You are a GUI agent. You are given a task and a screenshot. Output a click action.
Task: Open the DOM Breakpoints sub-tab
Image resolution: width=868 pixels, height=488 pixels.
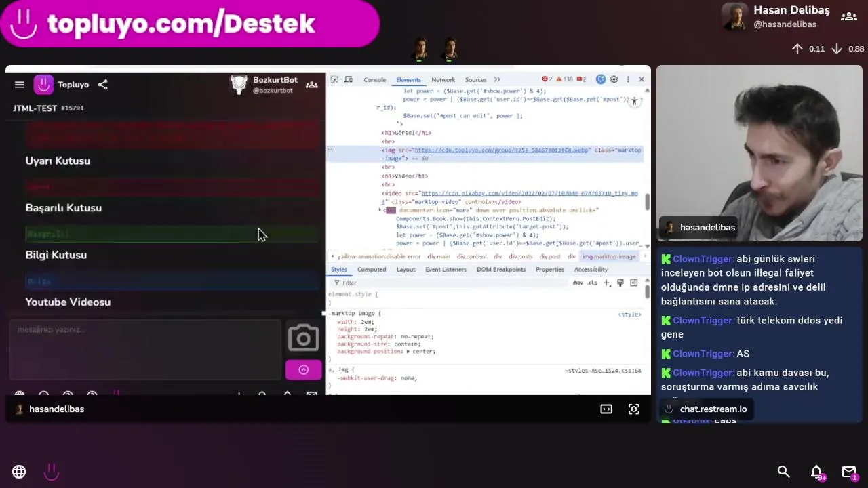point(501,270)
